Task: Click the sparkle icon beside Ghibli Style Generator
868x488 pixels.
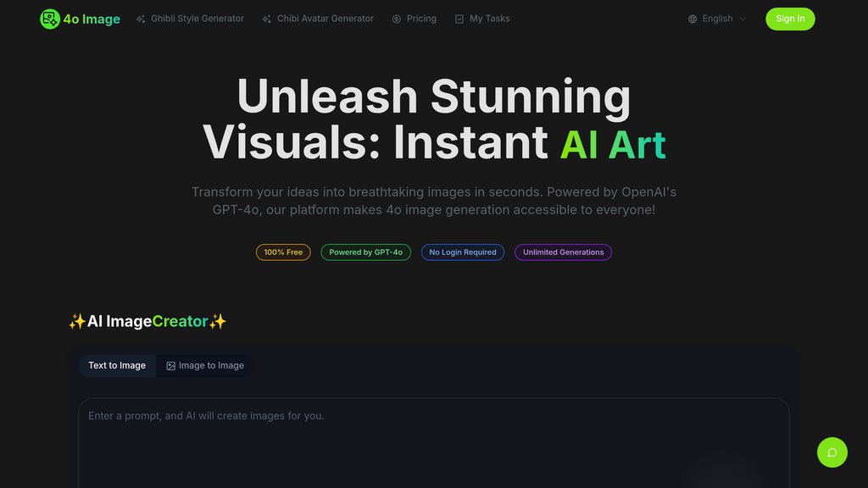Action: pos(141,19)
